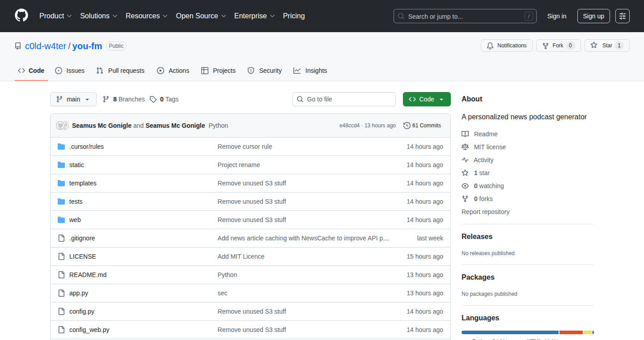Image resolution: width=644 pixels, height=340 pixels.
Task: Click the static folder icon
Action: 61,165
